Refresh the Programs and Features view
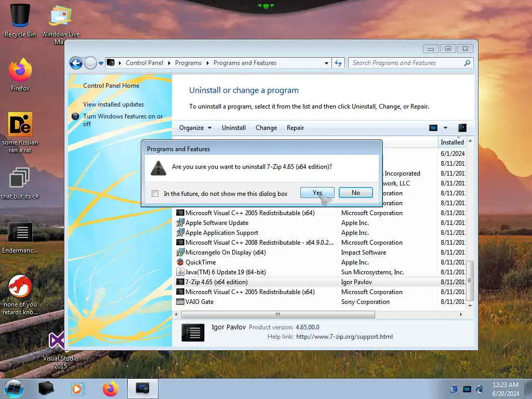The image size is (532, 399). click(338, 63)
